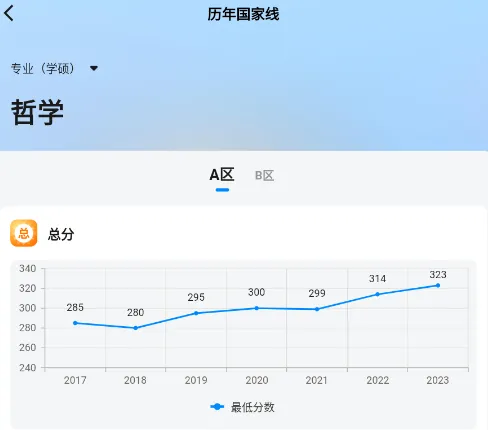Switch to the A区 tab
488x430 pixels.
222,175
